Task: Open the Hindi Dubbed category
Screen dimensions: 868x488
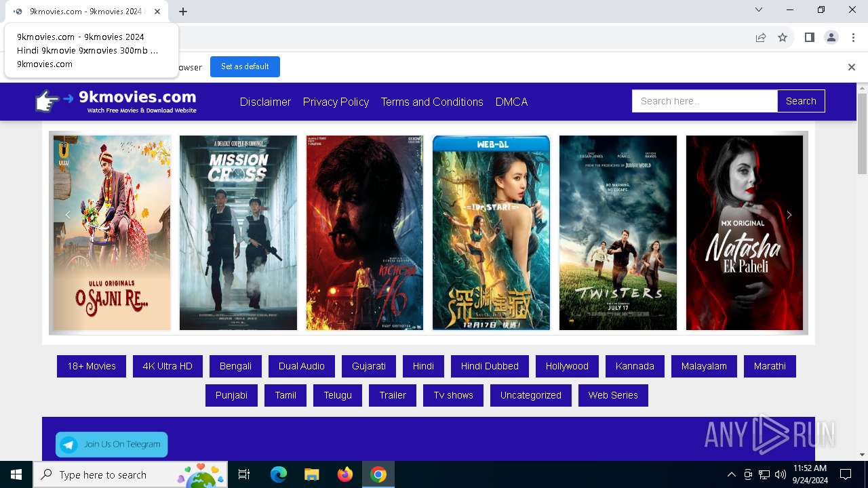Action: (490, 366)
